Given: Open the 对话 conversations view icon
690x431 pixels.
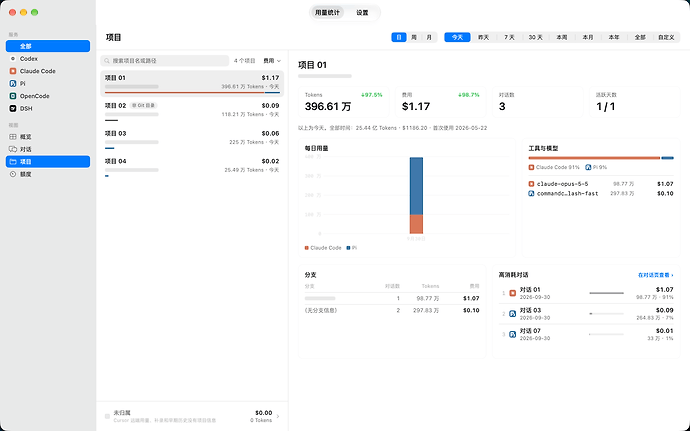Looking at the screenshot, I should (13, 149).
